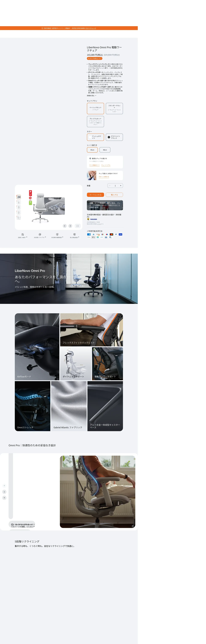Open the チュートリアル link
206x644 pixels.
click(x=106, y=165)
